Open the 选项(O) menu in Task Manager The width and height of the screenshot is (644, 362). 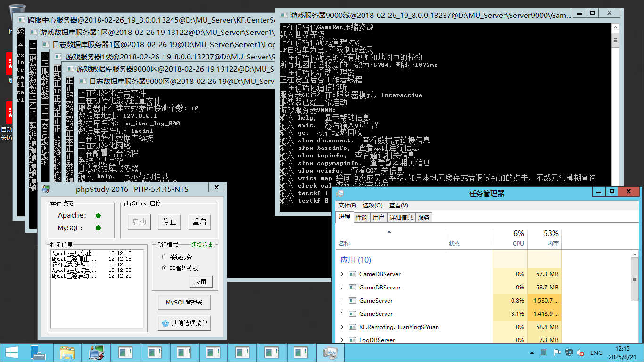pos(372,206)
